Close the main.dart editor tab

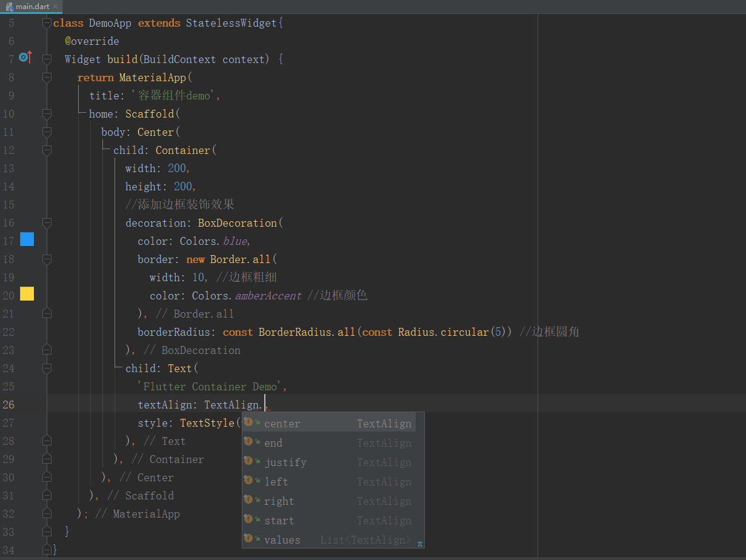coord(56,7)
